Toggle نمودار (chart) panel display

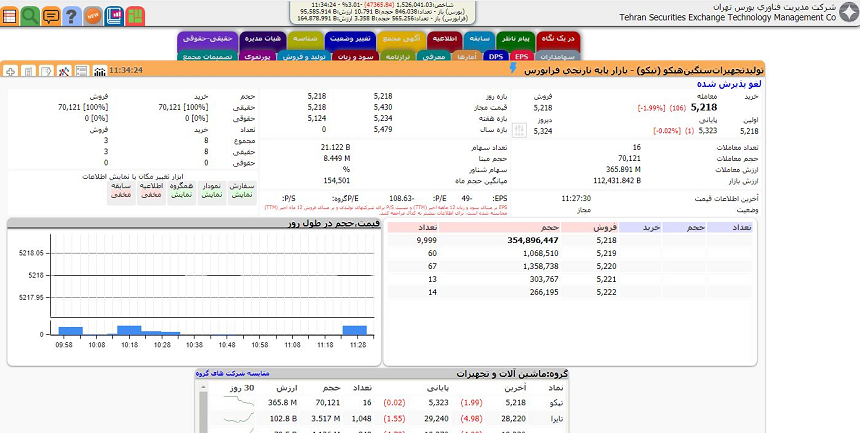pyautogui.click(x=211, y=190)
